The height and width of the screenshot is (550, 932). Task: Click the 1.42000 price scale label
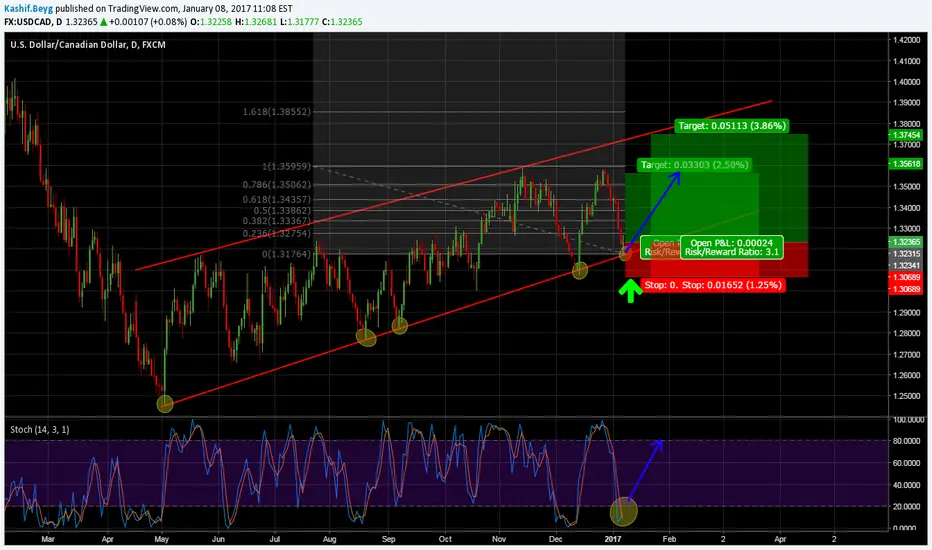pos(906,40)
